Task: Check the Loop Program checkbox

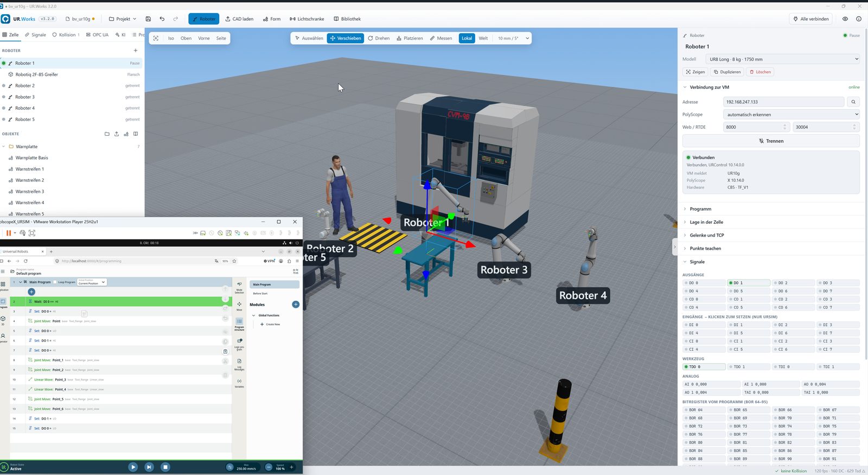Action: [55, 282]
